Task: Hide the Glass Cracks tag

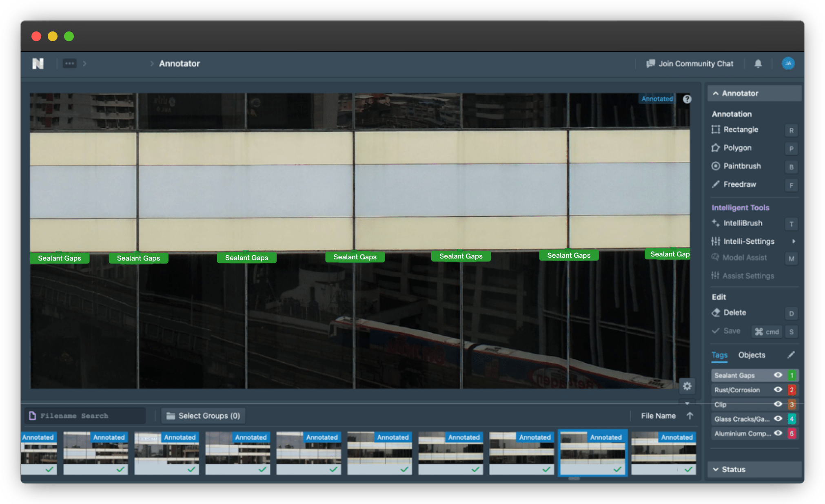Action: tap(778, 419)
